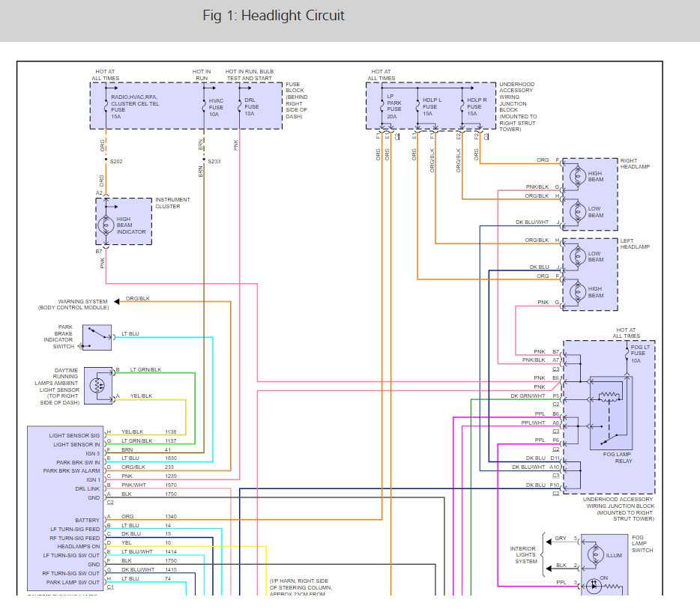The width and height of the screenshot is (700, 615).
Task: Click the 'RF TURN-SIG SW OUT' pin label
Action: [x=71, y=574]
